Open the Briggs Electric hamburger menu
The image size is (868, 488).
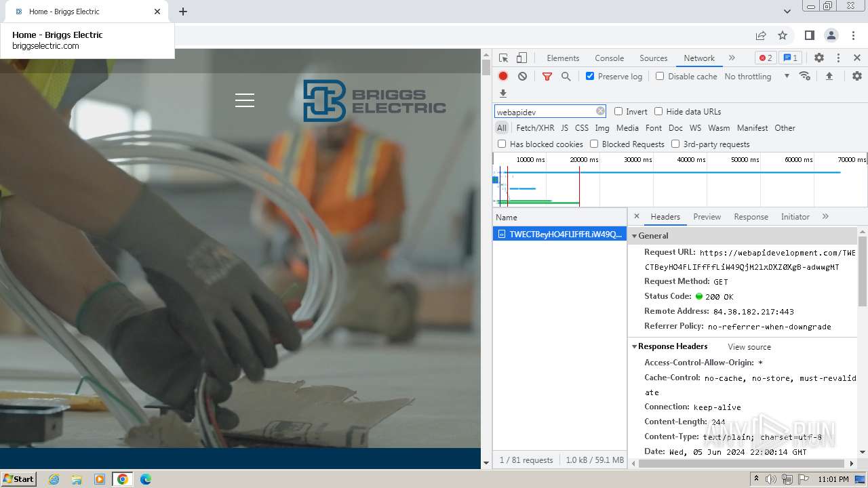[245, 100]
